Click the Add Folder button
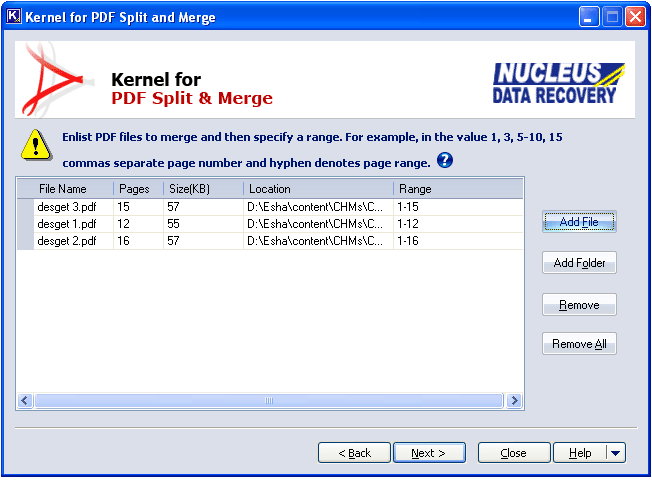 pos(579,263)
